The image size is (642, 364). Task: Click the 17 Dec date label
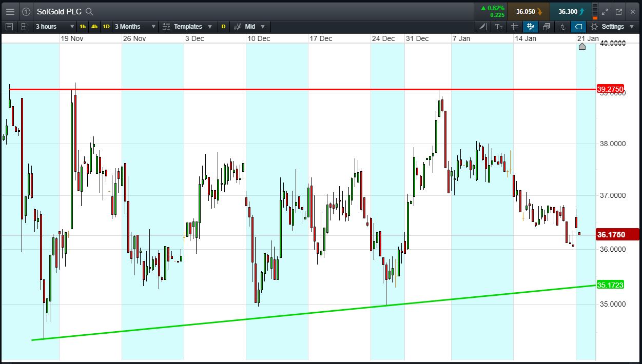(x=321, y=38)
